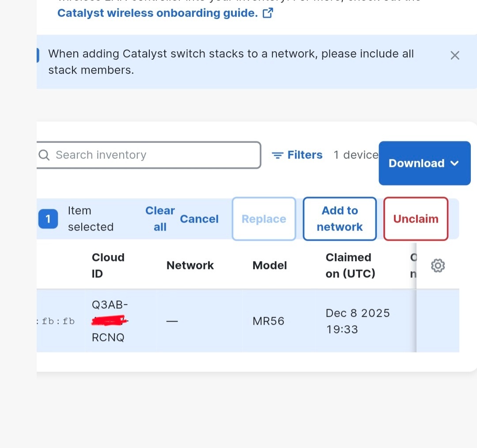
Task: Click the Cloud ID column header
Action: [108, 265]
